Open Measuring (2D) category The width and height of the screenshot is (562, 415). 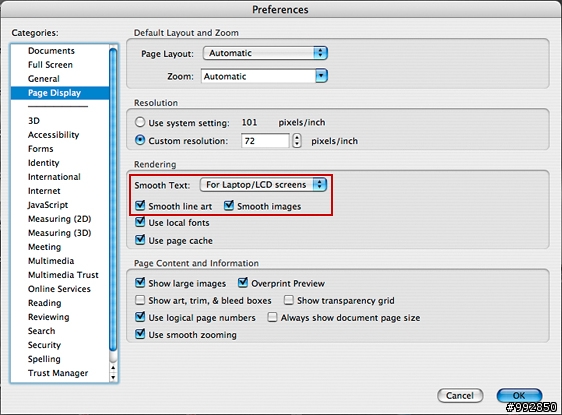point(59,219)
